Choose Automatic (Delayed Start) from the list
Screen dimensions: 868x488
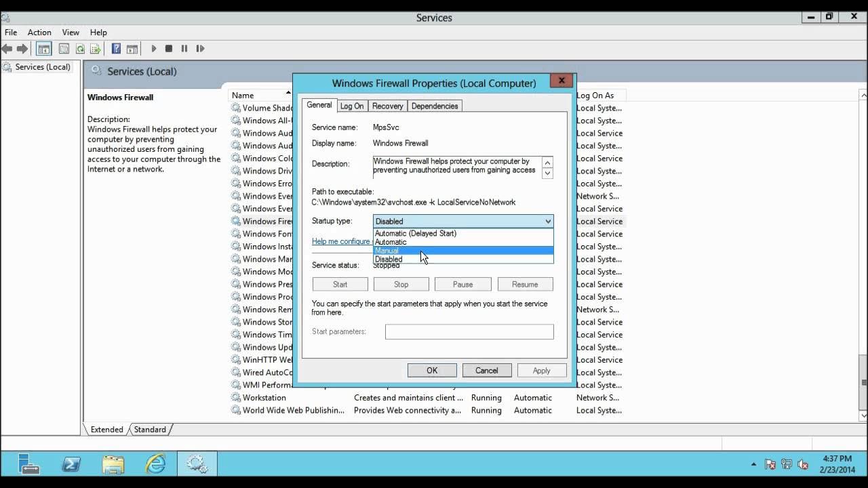pos(463,233)
